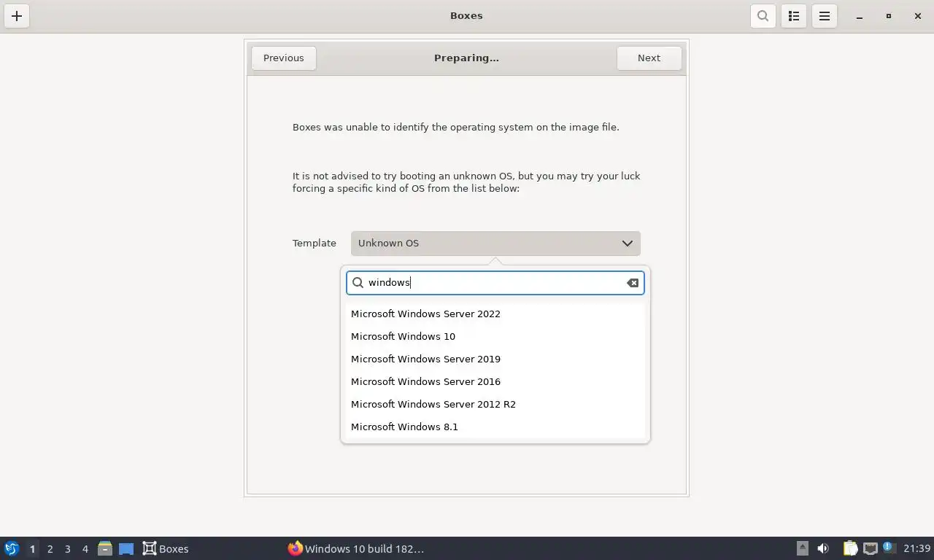The width and height of the screenshot is (934, 560).
Task: Switch to workspace 1 on the taskbar
Action: [32, 549]
